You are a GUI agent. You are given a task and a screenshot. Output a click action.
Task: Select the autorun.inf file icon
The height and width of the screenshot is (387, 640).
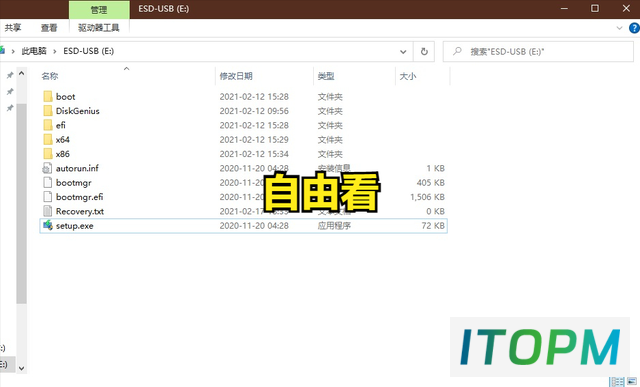(x=48, y=168)
